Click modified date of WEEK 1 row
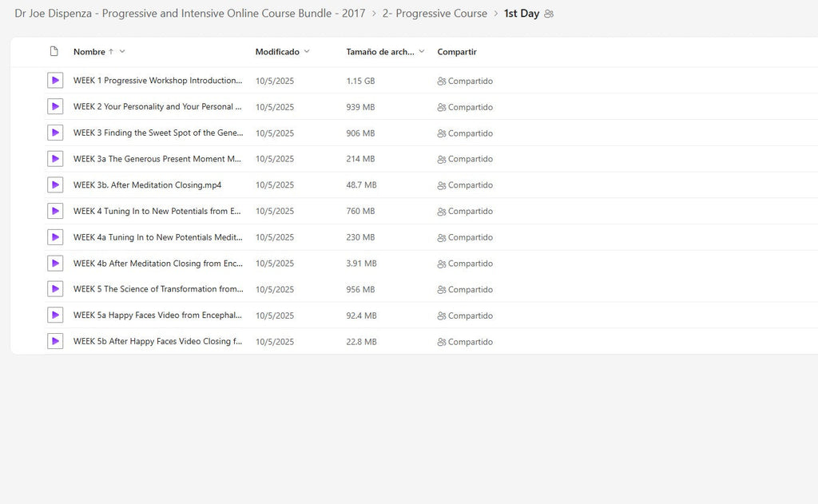Image resolution: width=818 pixels, height=504 pixels. point(275,81)
